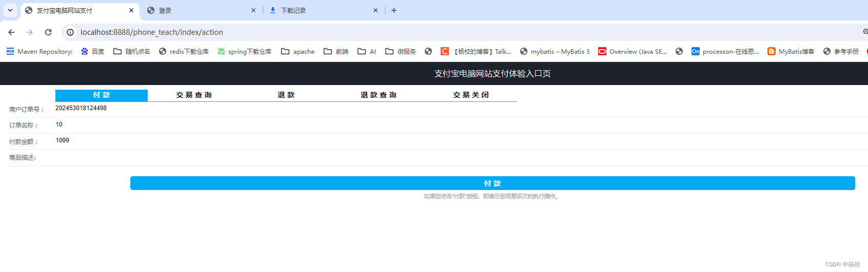
Task: Select the 交易查询 tab
Action: [194, 95]
